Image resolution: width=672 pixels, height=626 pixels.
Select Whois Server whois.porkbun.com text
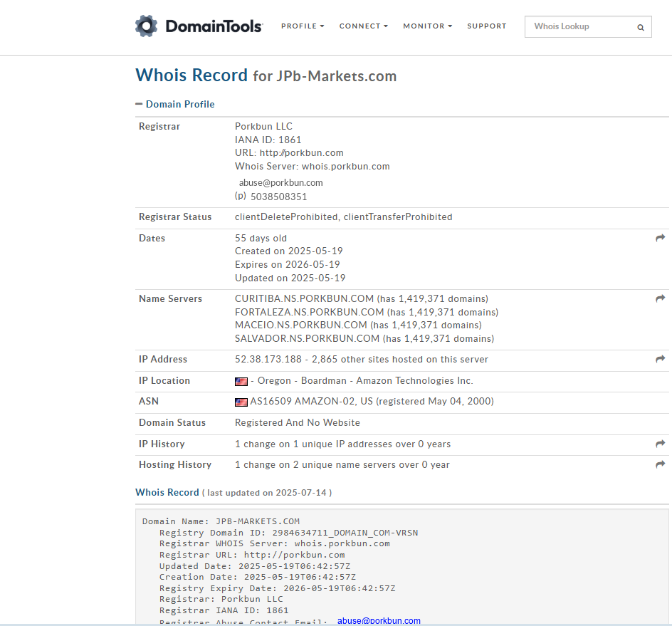(312, 167)
